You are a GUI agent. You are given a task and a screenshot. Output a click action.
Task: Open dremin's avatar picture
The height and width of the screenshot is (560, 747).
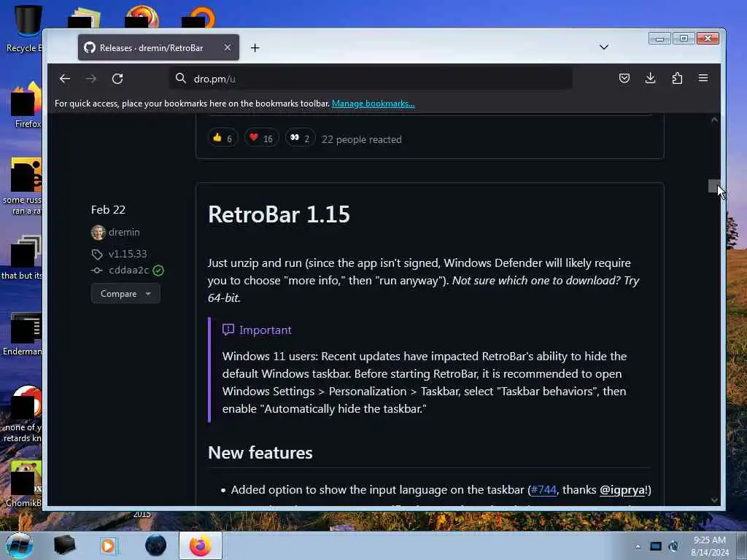point(98,233)
